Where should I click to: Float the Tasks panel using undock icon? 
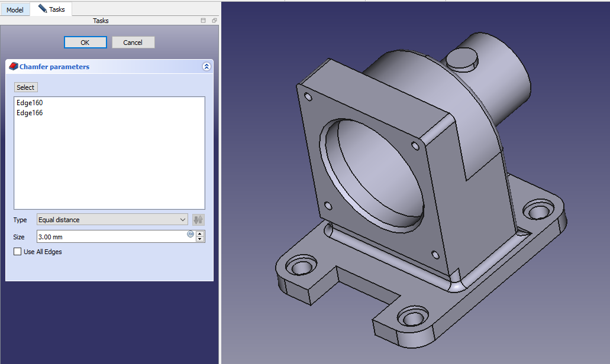click(214, 21)
